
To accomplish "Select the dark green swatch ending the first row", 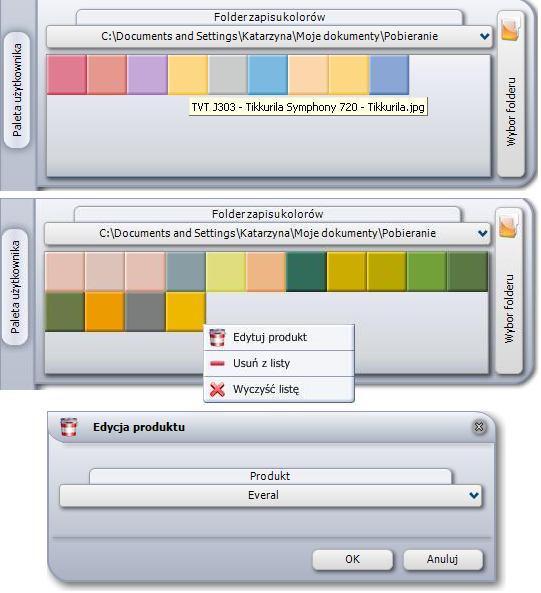I will 467,272.
